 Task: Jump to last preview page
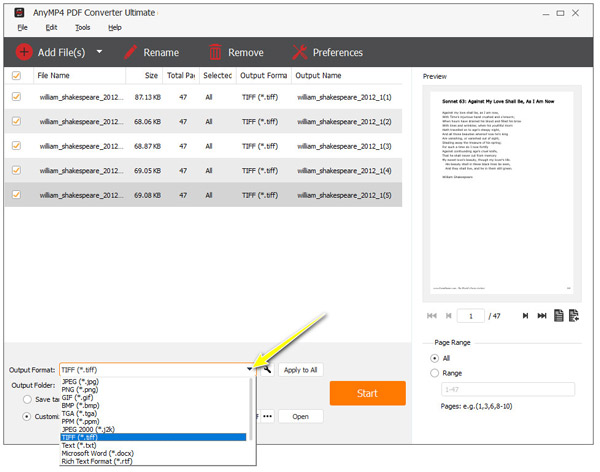pos(542,316)
